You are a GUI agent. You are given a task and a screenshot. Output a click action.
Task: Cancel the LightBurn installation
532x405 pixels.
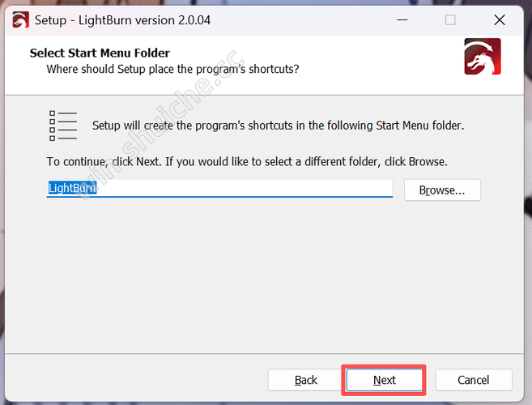click(x=473, y=380)
